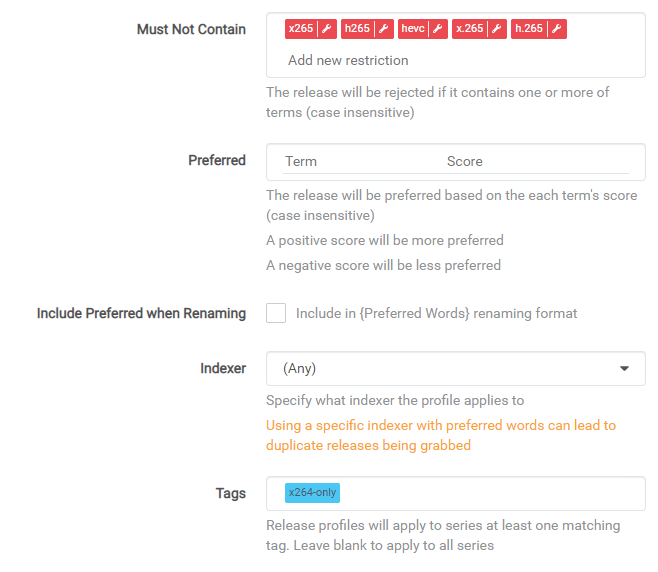Image resolution: width=658 pixels, height=572 pixels.
Task: Select the hevc restriction tag label
Action: coord(413,29)
